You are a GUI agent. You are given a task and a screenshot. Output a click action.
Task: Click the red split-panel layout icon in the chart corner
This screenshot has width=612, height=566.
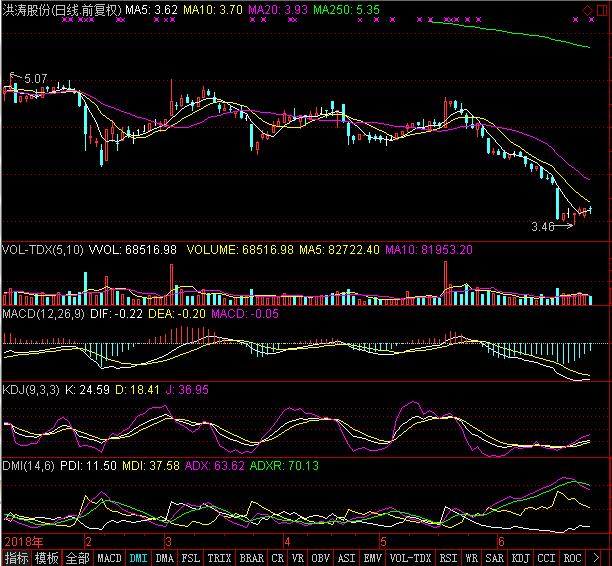tap(603, 10)
